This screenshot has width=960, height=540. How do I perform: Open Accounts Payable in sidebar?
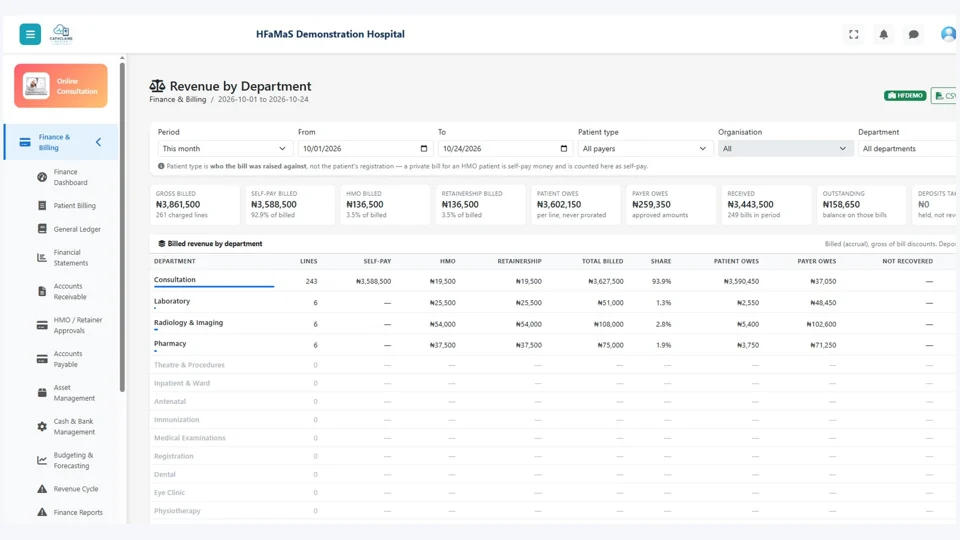click(67, 359)
